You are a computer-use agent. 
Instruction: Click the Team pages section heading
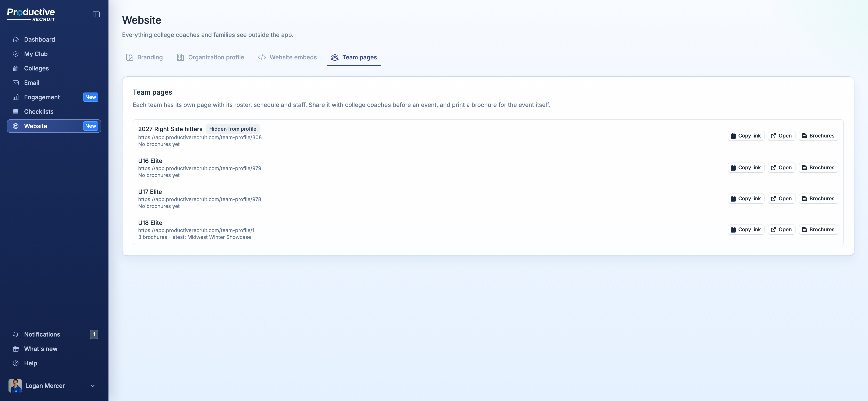click(x=152, y=93)
